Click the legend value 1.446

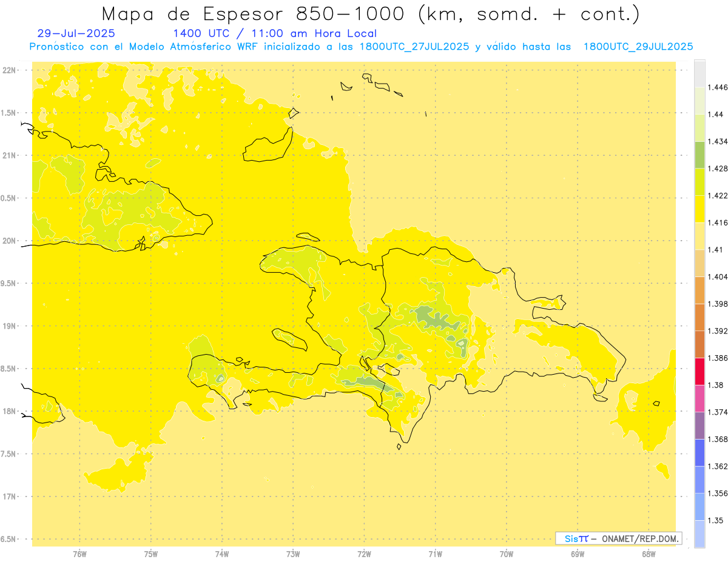[719, 87]
